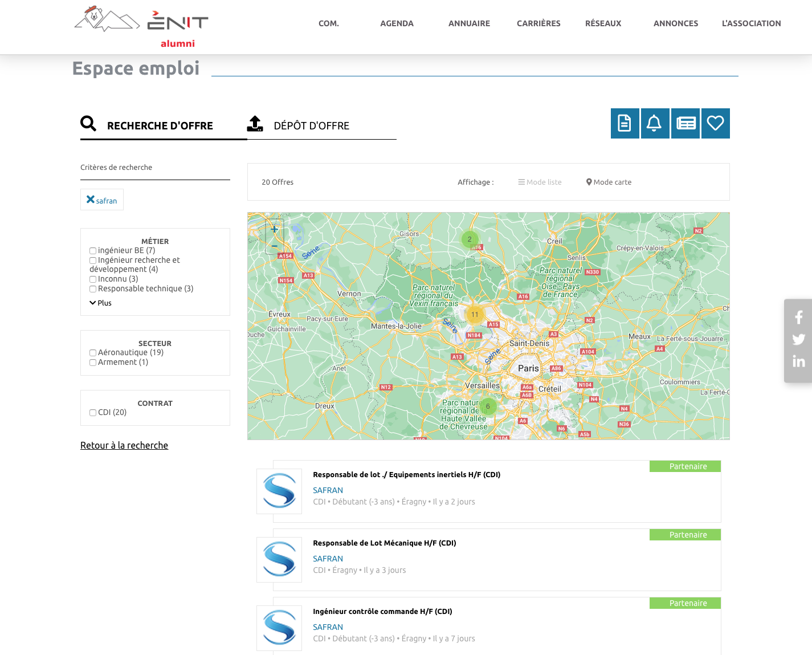Click Partenaire badge on Lot Mécanique offer

[685, 535]
